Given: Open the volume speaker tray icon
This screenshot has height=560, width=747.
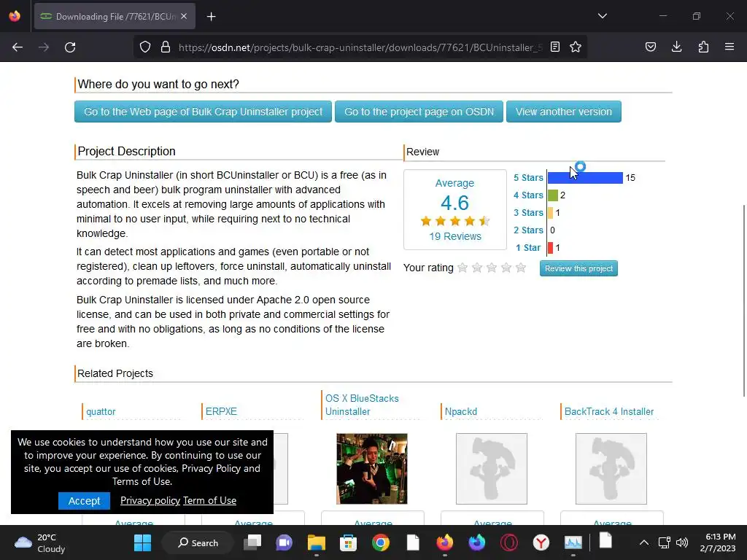Looking at the screenshot, I should point(682,542).
